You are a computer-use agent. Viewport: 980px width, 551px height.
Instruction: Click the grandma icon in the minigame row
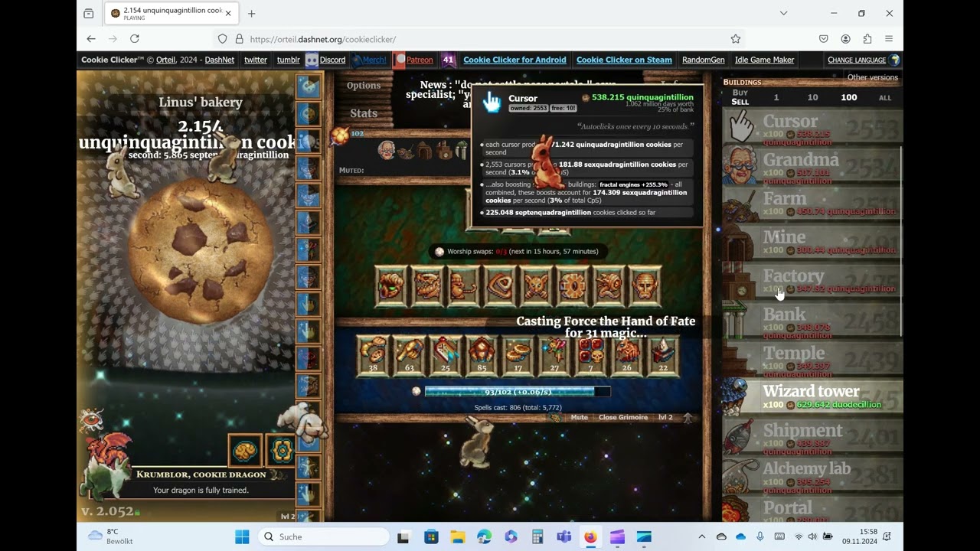coord(387,150)
